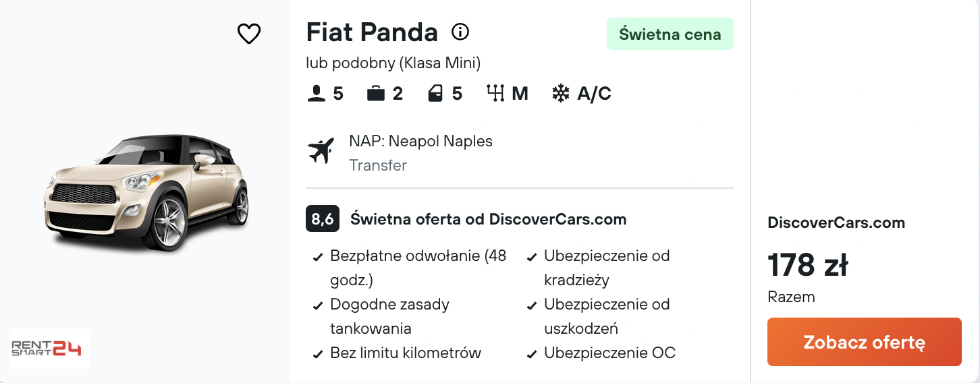The width and height of the screenshot is (980, 383).
Task: Click the 8,6 rating badge
Action: (323, 219)
